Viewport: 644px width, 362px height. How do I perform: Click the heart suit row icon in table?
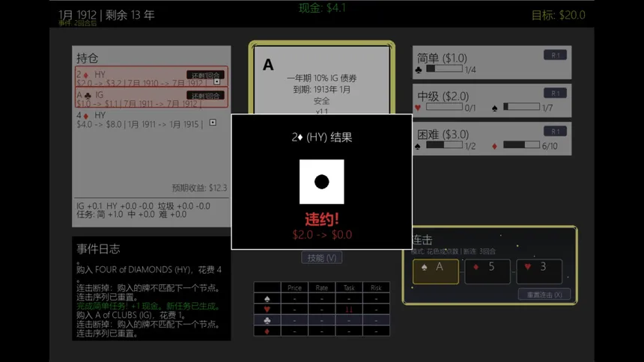[x=267, y=309]
